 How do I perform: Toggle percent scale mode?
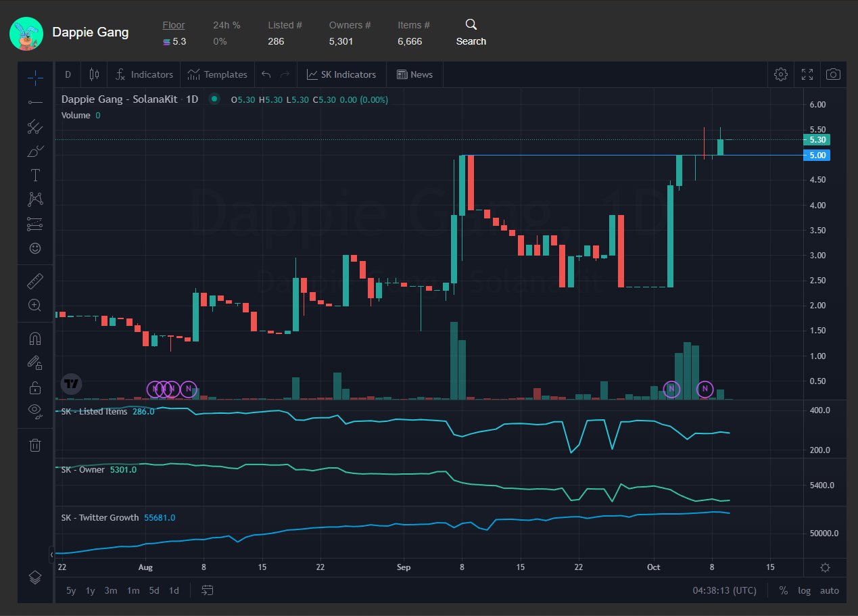click(783, 590)
